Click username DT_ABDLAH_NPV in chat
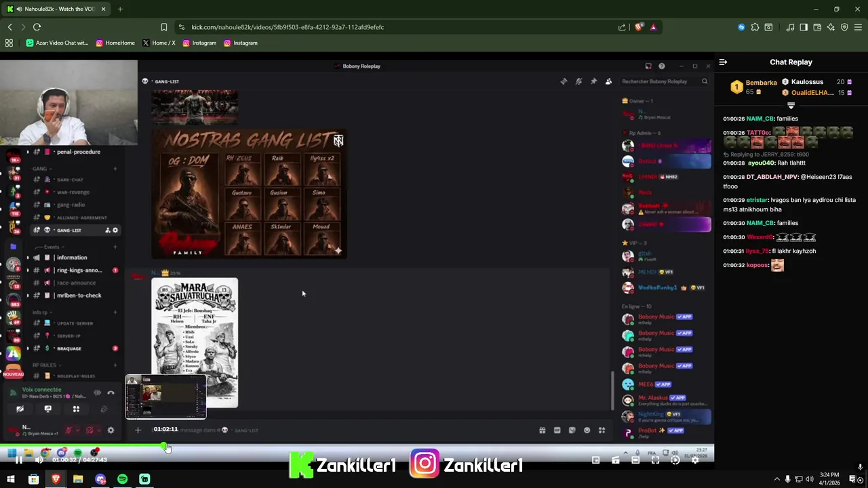868x488 pixels. click(772, 177)
